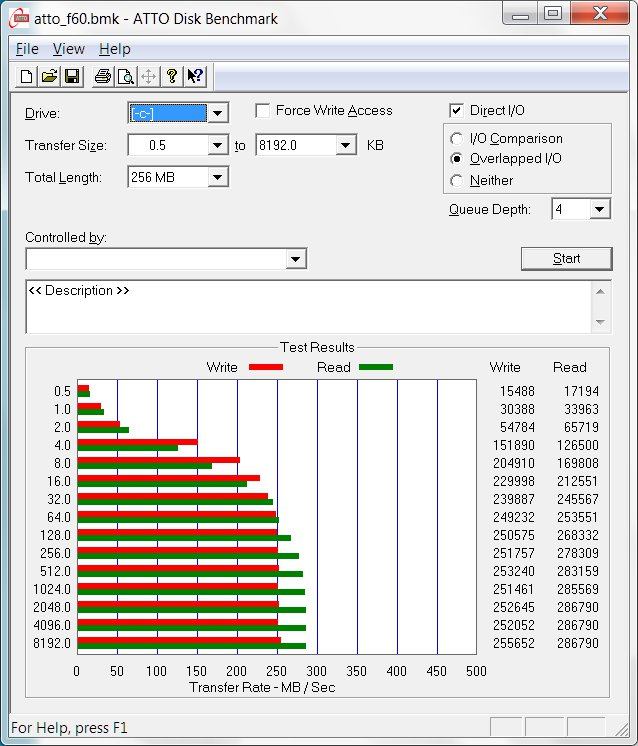Select the Overlapped I/O radio button
Viewport: 638px width, 746px height.
tap(456, 158)
